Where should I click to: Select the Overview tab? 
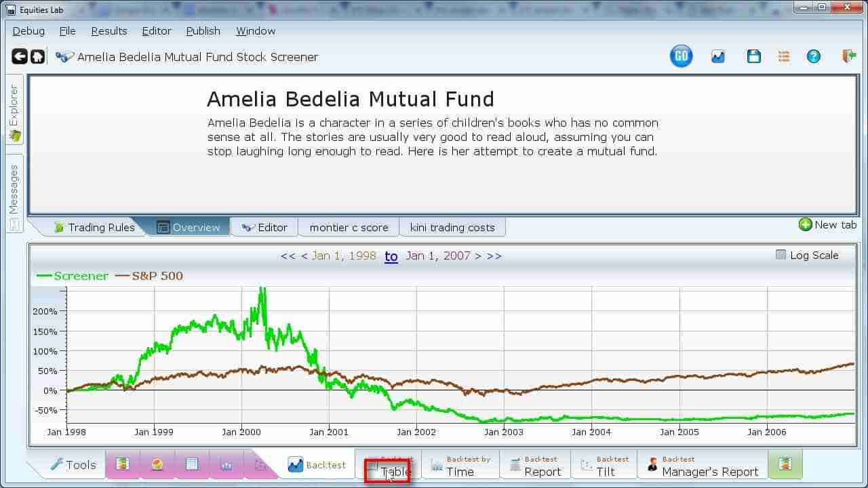[x=188, y=227]
